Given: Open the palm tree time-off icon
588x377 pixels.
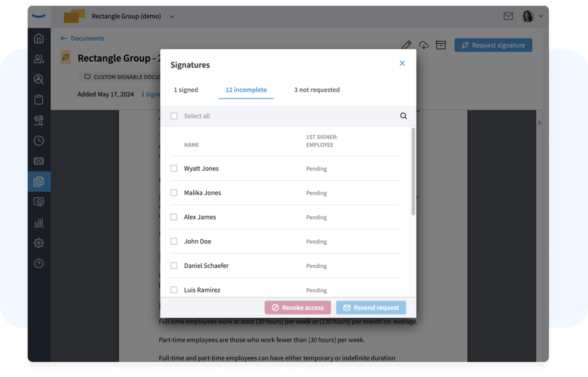Looking at the screenshot, I should tap(39, 120).
